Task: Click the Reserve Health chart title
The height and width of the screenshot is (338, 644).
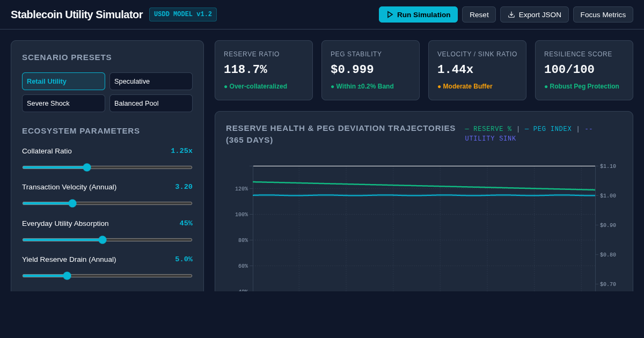Action: pyautogui.click(x=341, y=134)
